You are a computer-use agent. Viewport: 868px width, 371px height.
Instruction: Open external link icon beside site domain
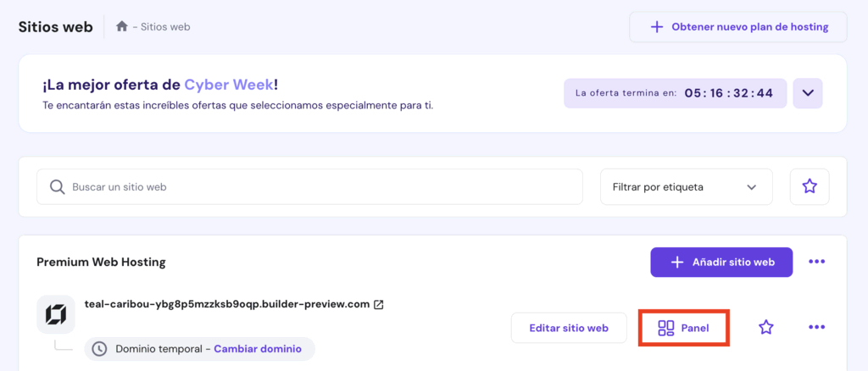[379, 304]
